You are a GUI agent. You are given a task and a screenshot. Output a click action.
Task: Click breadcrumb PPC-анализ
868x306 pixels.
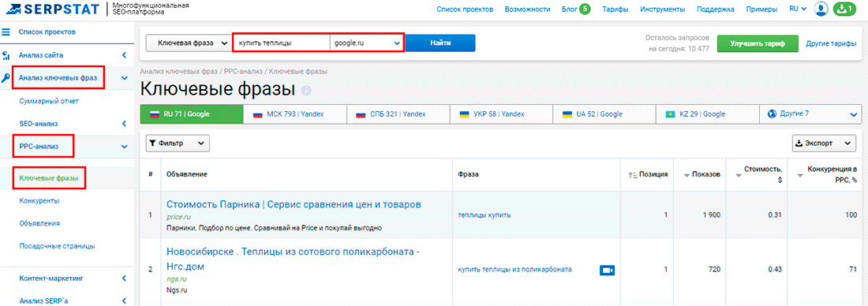[244, 72]
